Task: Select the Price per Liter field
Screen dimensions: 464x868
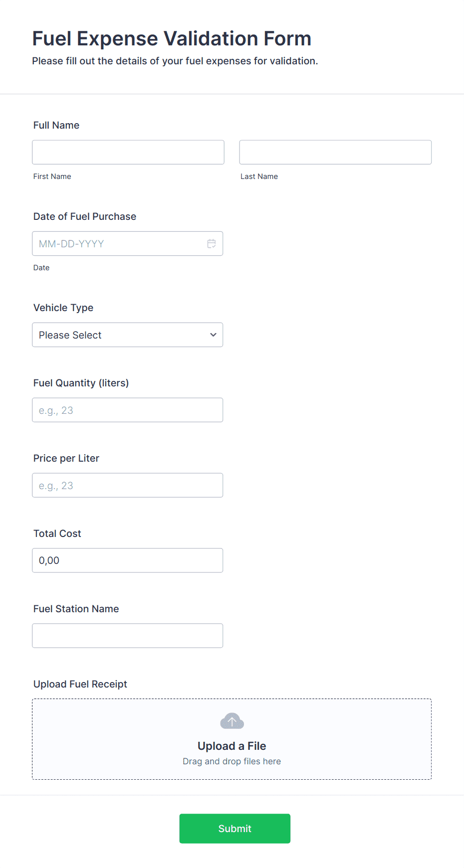Action: (127, 485)
